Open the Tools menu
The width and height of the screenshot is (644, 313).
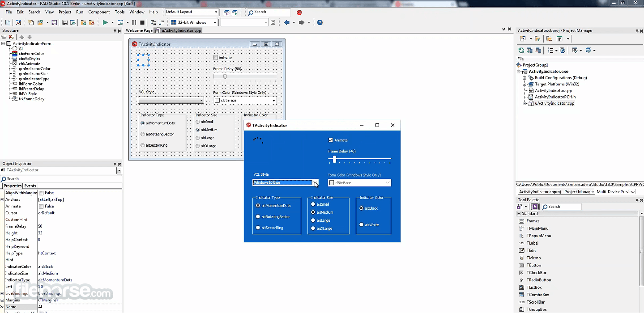119,12
